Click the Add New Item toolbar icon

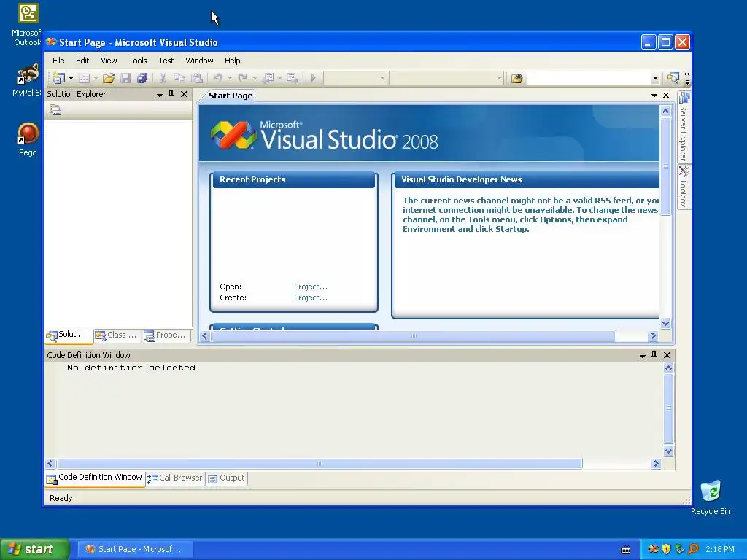point(84,78)
